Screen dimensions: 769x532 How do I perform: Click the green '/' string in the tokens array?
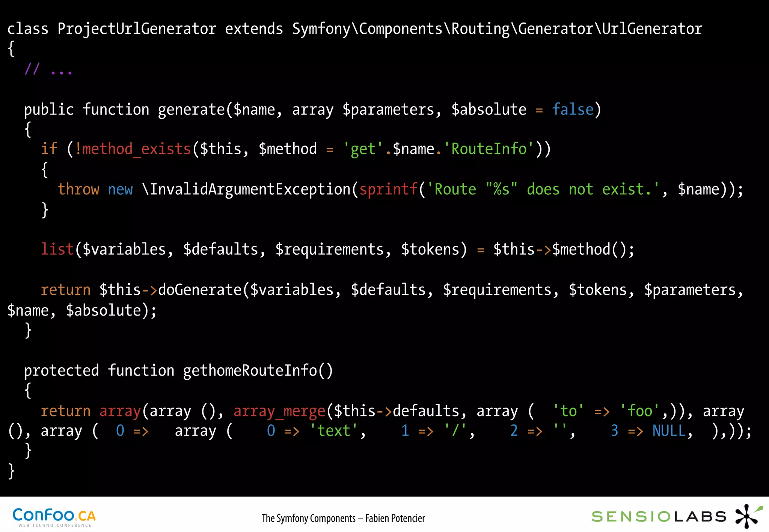tap(455, 431)
